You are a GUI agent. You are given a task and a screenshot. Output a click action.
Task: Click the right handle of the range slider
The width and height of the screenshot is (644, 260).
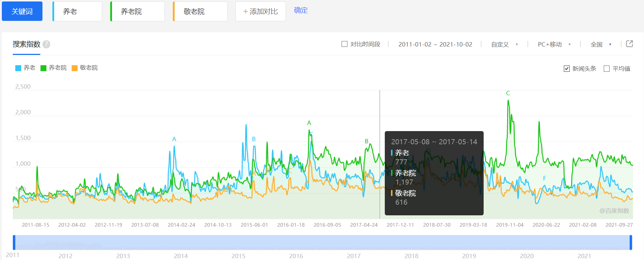631,242
